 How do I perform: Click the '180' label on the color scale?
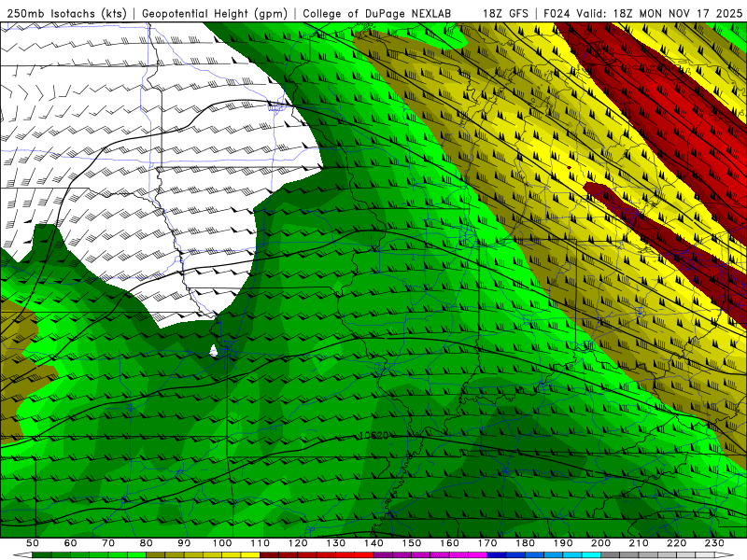[x=525, y=543]
